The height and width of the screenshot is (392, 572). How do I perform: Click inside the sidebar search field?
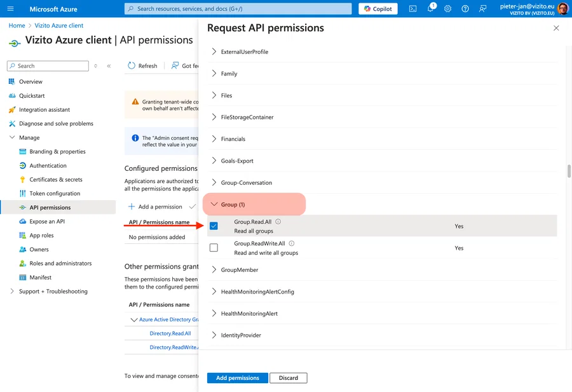(48, 65)
